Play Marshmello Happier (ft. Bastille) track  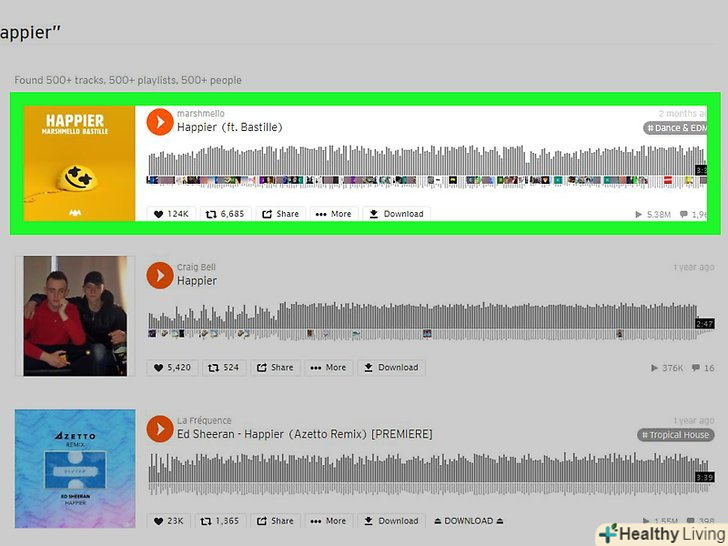(x=160, y=122)
